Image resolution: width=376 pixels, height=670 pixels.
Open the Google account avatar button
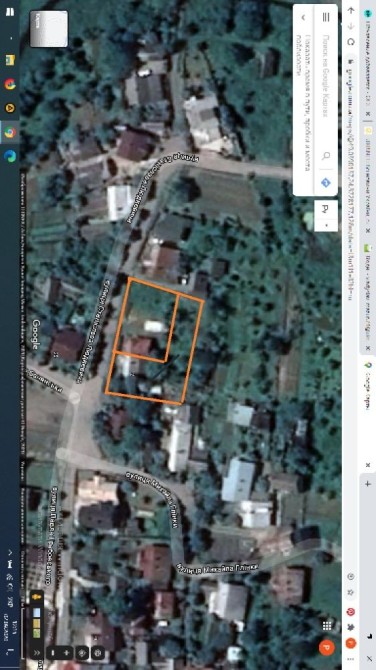[326, 647]
